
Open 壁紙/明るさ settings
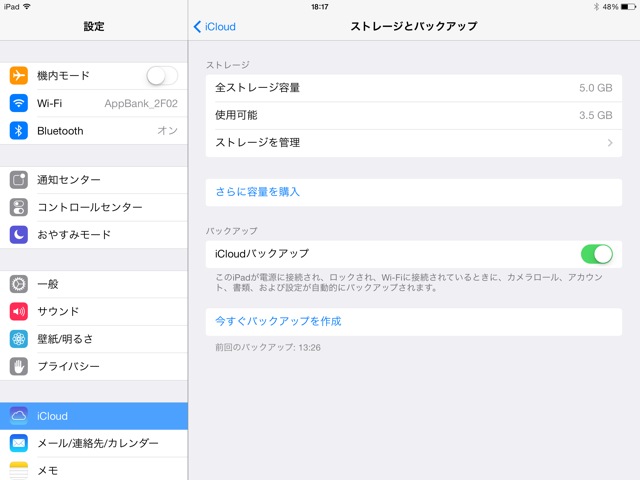(94, 339)
